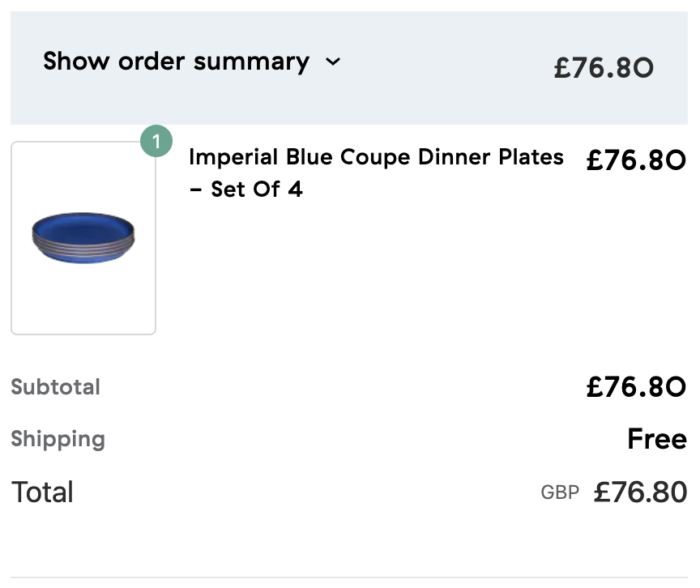Click the final total amount next to GBP
The image size is (700, 588).
(640, 492)
